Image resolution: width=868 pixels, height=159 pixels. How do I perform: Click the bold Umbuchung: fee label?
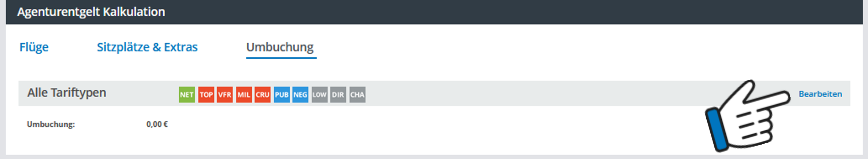pyautogui.click(x=51, y=124)
